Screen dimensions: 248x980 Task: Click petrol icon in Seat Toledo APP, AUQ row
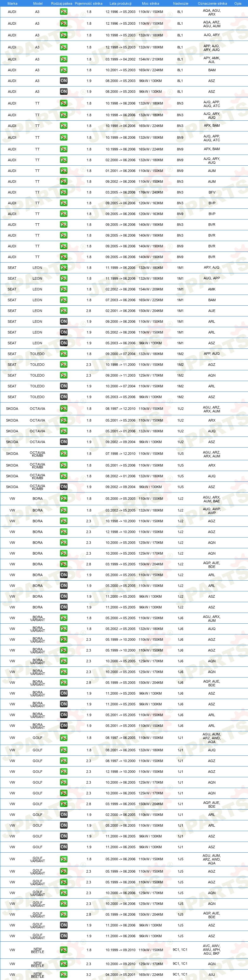pyautogui.click(x=64, y=353)
